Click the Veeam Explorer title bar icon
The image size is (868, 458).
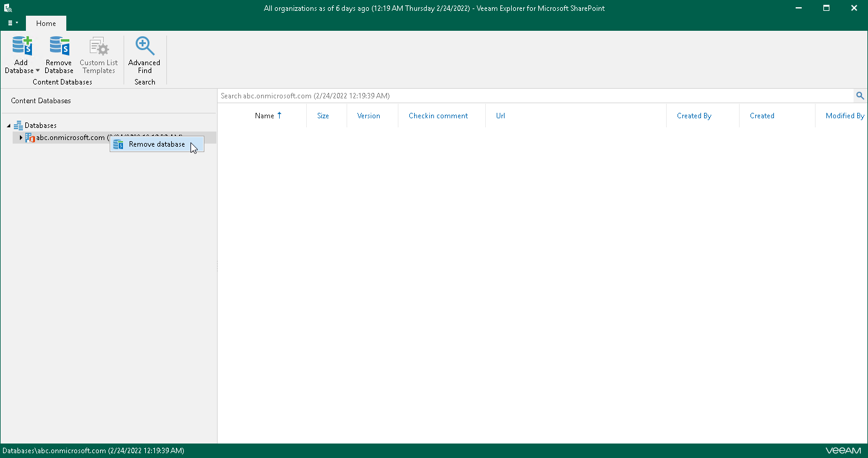pos(7,8)
